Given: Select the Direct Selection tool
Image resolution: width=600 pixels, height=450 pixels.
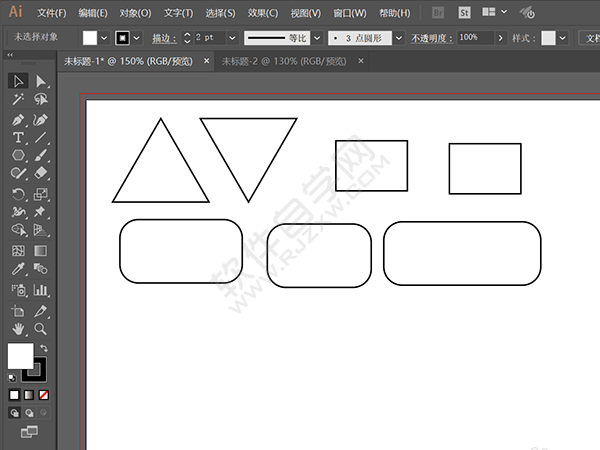Looking at the screenshot, I should pos(41,81).
